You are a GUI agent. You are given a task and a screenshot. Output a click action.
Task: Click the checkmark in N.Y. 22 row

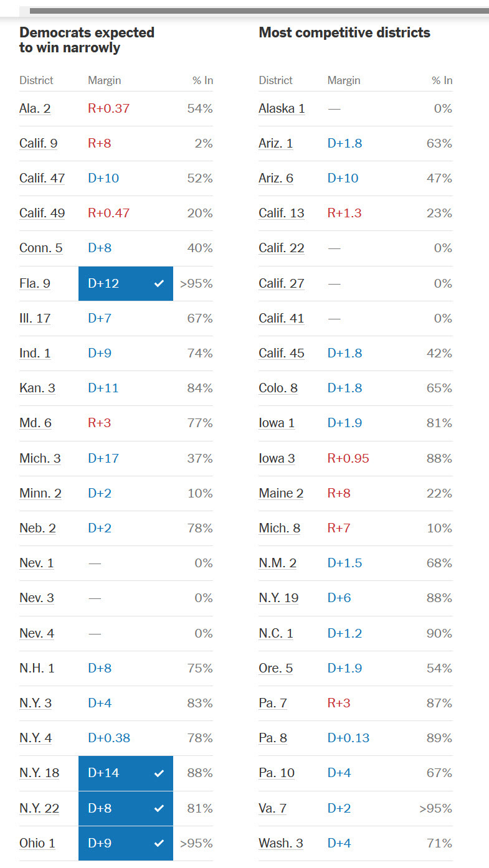pos(159,808)
